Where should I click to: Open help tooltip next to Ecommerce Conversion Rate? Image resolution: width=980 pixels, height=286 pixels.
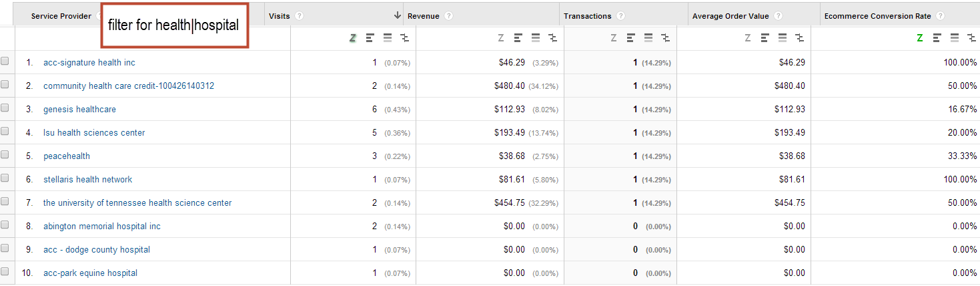[x=941, y=16]
